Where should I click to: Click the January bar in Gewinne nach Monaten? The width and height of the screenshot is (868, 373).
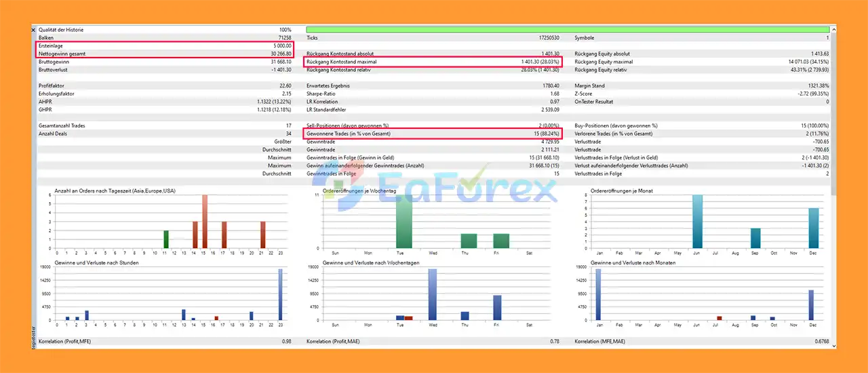(597, 294)
